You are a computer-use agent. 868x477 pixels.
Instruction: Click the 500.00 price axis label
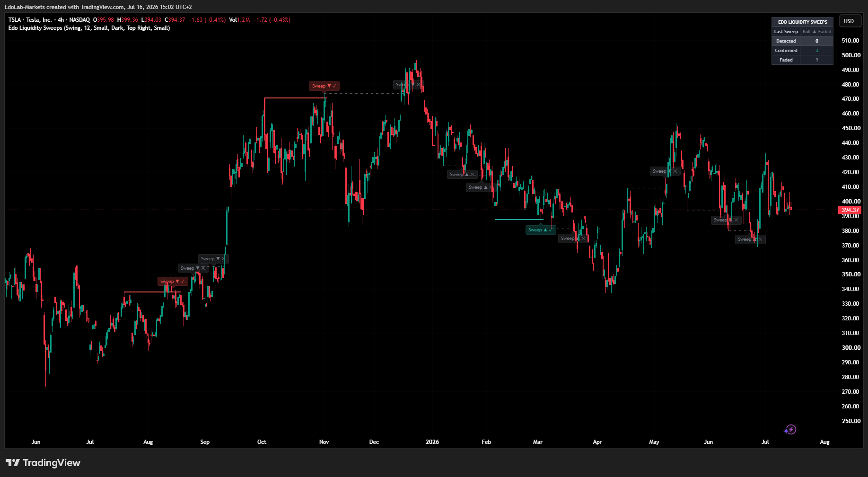click(850, 55)
